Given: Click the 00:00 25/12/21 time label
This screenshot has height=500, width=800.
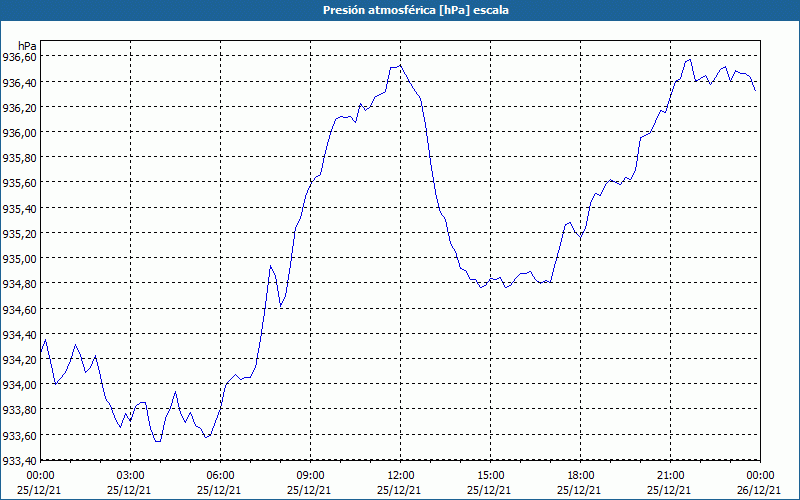Looking at the screenshot, I should pos(39,483).
